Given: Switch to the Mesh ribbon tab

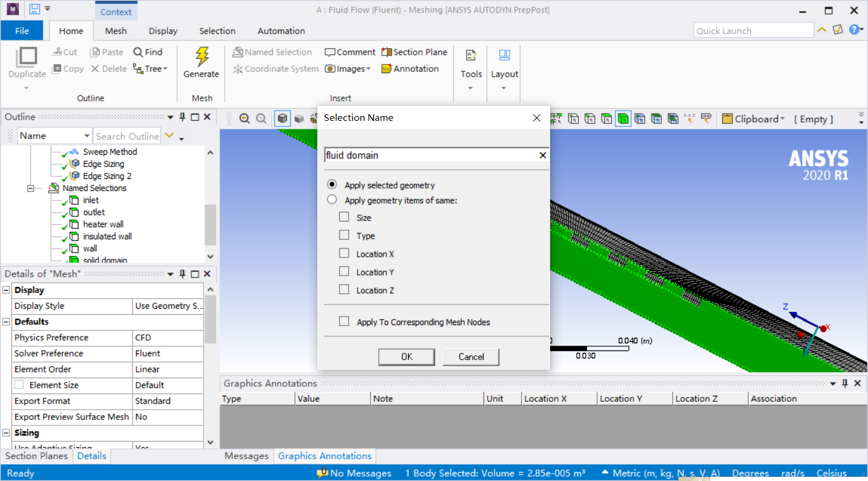Looking at the screenshot, I should (116, 31).
